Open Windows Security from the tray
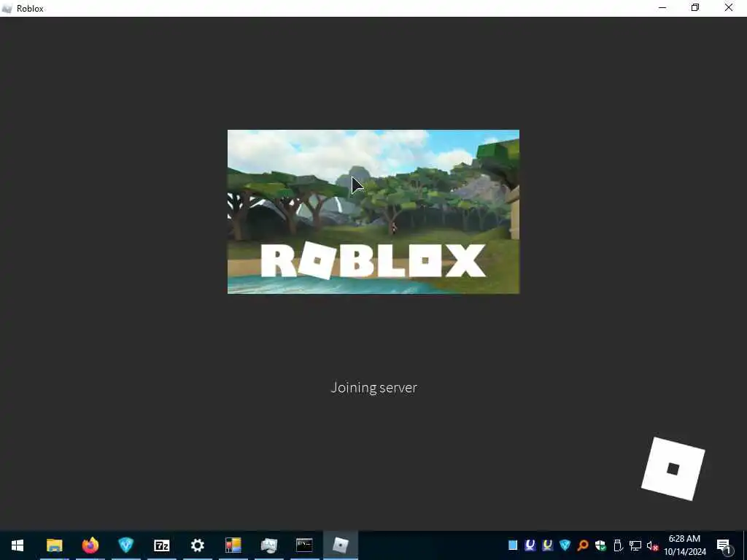The width and height of the screenshot is (747, 560). [x=600, y=545]
